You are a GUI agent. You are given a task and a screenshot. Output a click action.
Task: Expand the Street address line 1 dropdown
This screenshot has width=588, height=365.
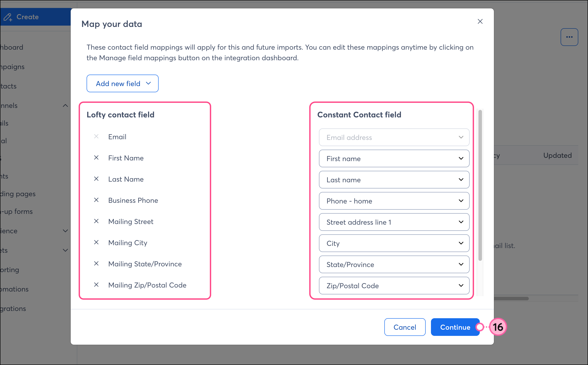394,222
